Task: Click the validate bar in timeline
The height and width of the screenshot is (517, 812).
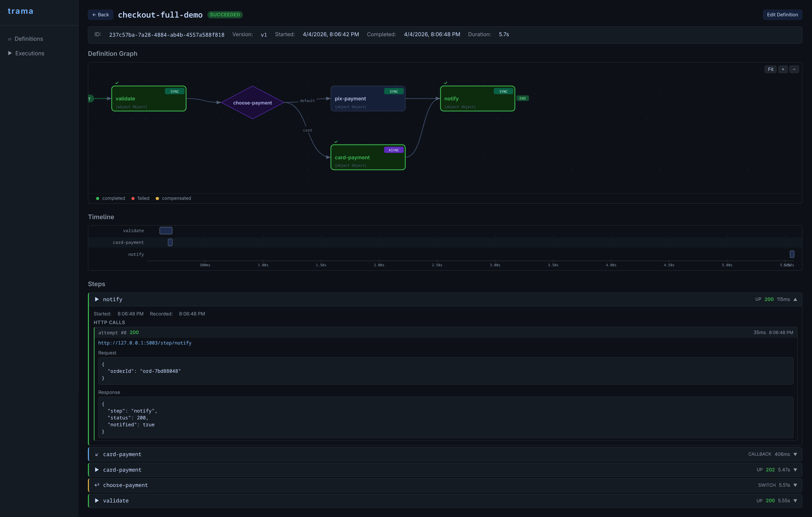Action: pyautogui.click(x=166, y=231)
